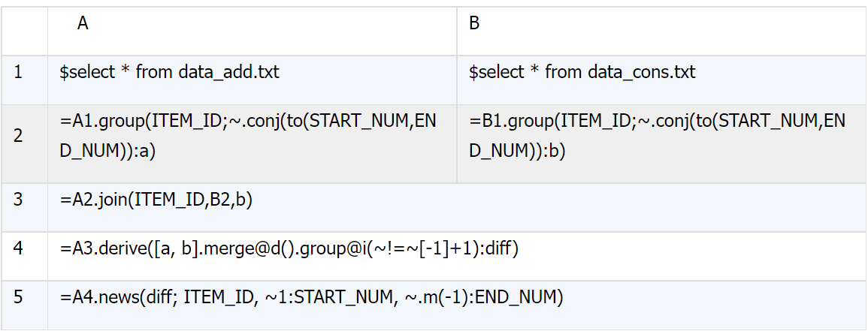Select row header 5
The height and width of the screenshot is (331, 868).
tap(24, 305)
